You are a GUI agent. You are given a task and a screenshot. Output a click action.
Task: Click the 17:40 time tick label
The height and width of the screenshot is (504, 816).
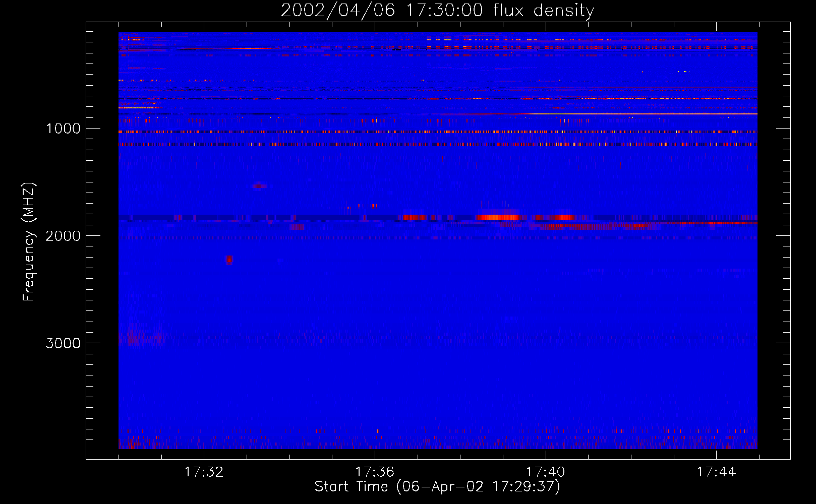(546, 472)
